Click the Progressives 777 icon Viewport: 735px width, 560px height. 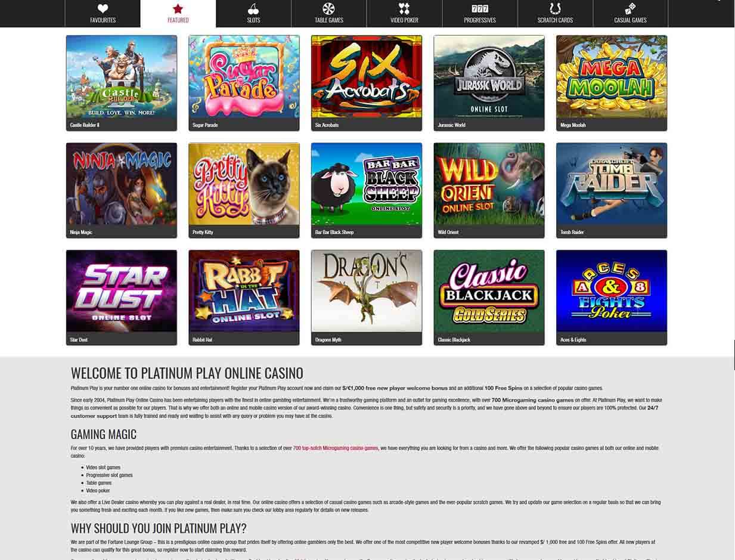point(479,9)
